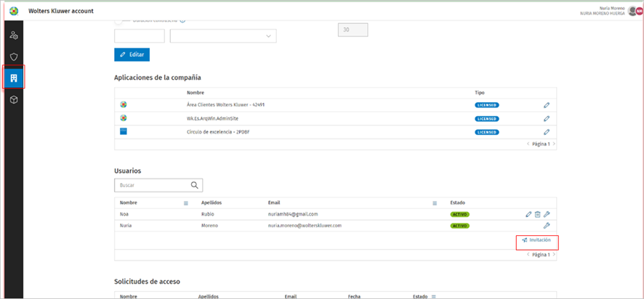
Task: Go to next page of Usuarios table
Action: click(554, 255)
